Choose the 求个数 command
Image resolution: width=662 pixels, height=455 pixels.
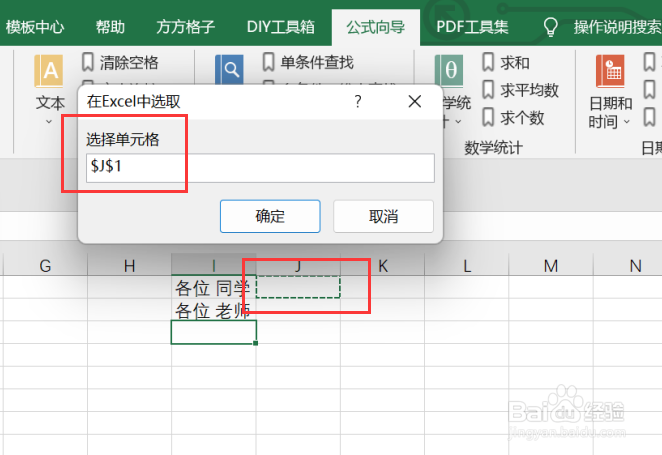522,118
